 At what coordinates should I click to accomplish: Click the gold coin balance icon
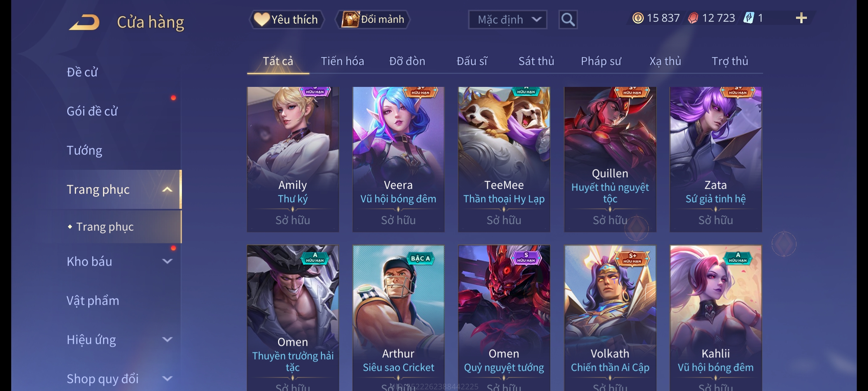638,18
